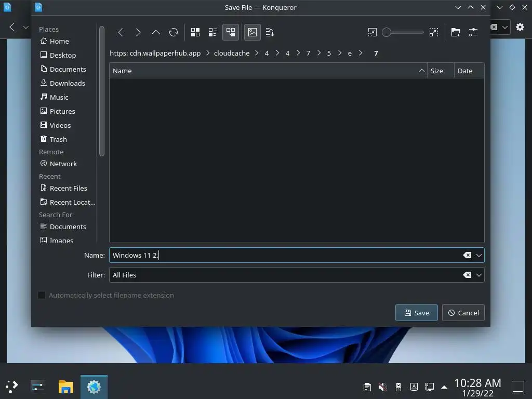Screen dimensions: 532x399
Task: Switch to detailed tree view mode
Action: click(231, 32)
